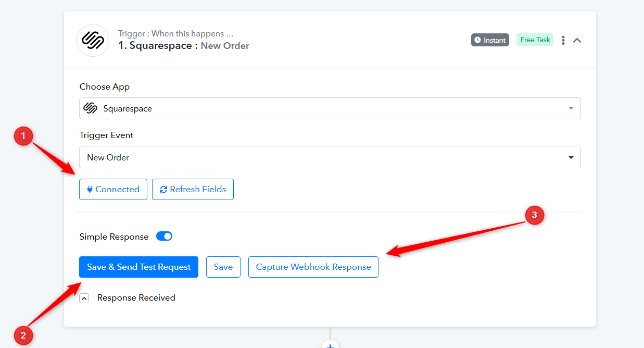The image size is (644, 348).
Task: Click the red annotation marker 1
Action: (x=23, y=137)
